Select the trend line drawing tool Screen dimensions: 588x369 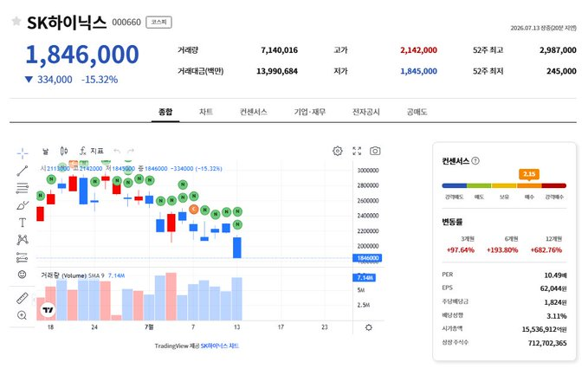click(x=23, y=171)
